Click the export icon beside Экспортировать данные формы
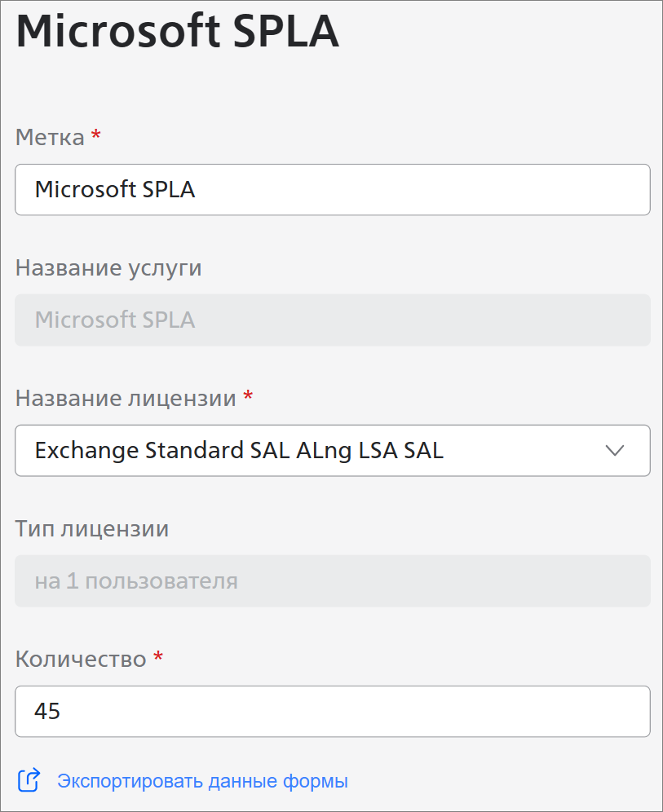 [29, 780]
